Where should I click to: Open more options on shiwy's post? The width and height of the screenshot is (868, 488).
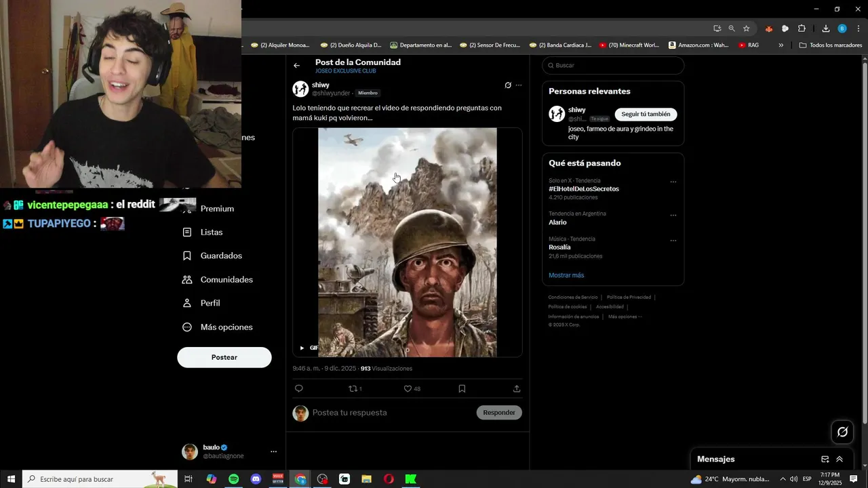click(x=519, y=85)
